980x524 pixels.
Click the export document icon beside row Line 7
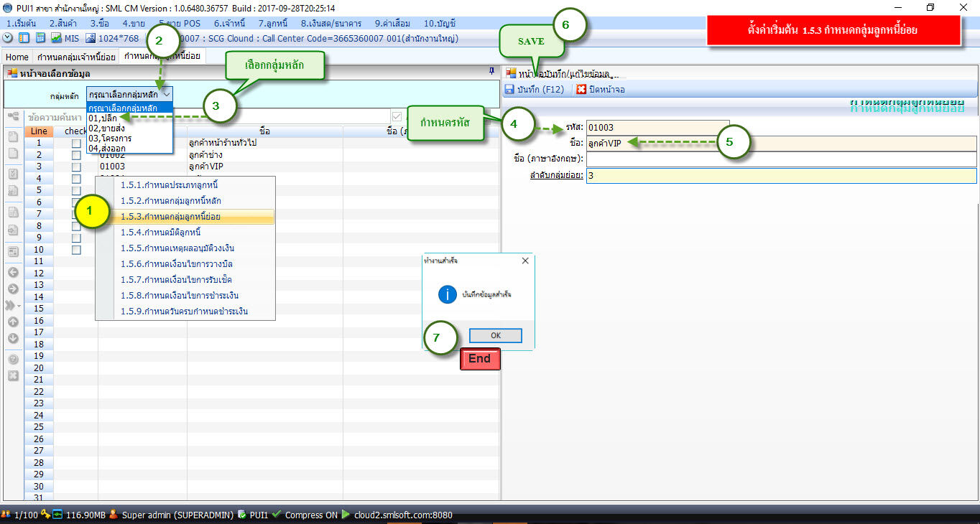click(x=13, y=212)
